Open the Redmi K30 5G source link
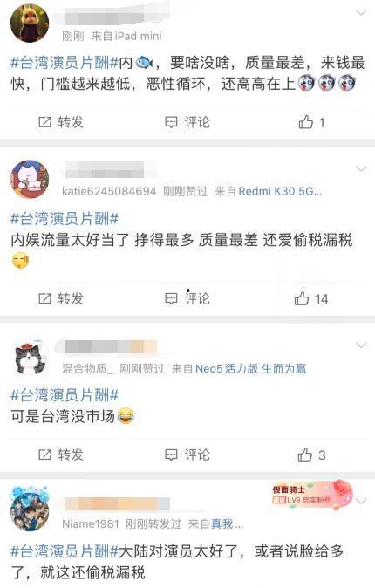375x588 pixels. (x=280, y=191)
